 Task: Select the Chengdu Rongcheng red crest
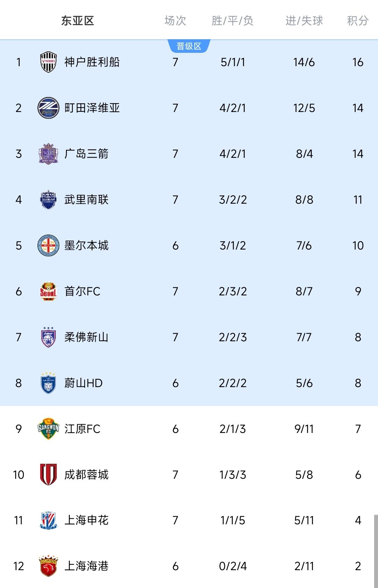click(x=48, y=475)
